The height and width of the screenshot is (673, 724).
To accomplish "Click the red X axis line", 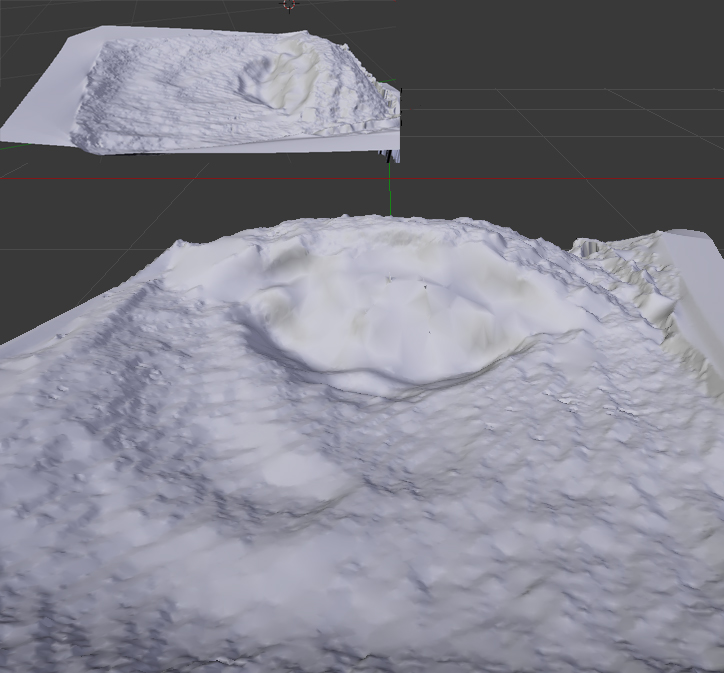I will 560,180.
